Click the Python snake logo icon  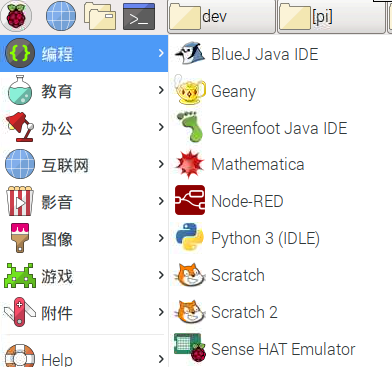(190, 237)
